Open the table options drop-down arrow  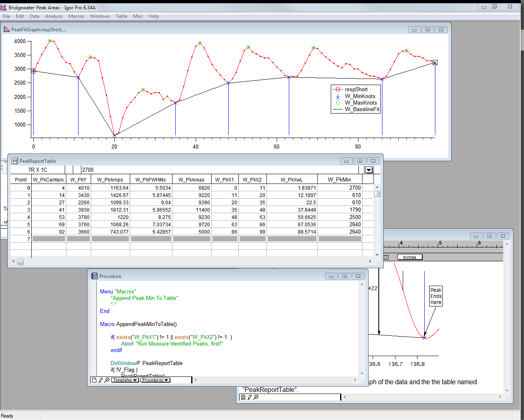point(369,170)
